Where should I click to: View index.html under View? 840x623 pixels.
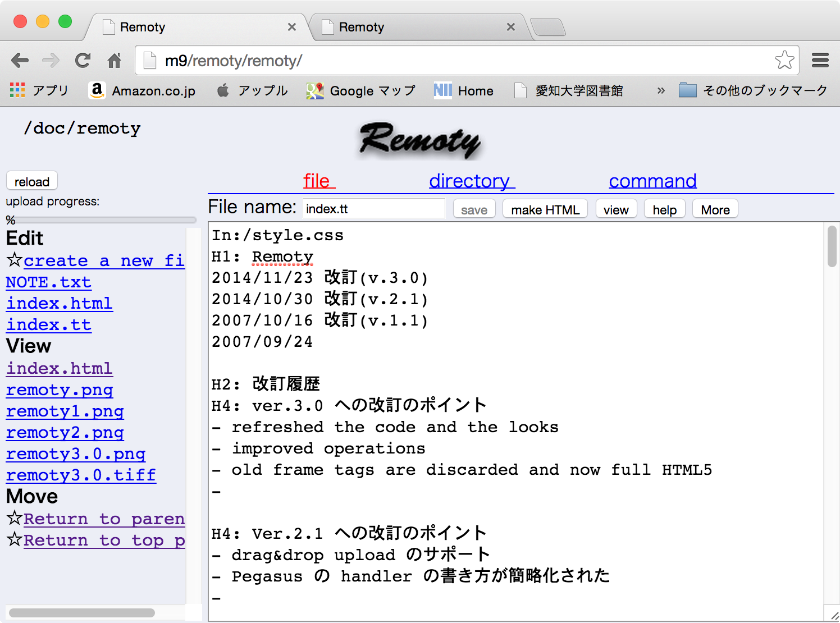click(60, 368)
